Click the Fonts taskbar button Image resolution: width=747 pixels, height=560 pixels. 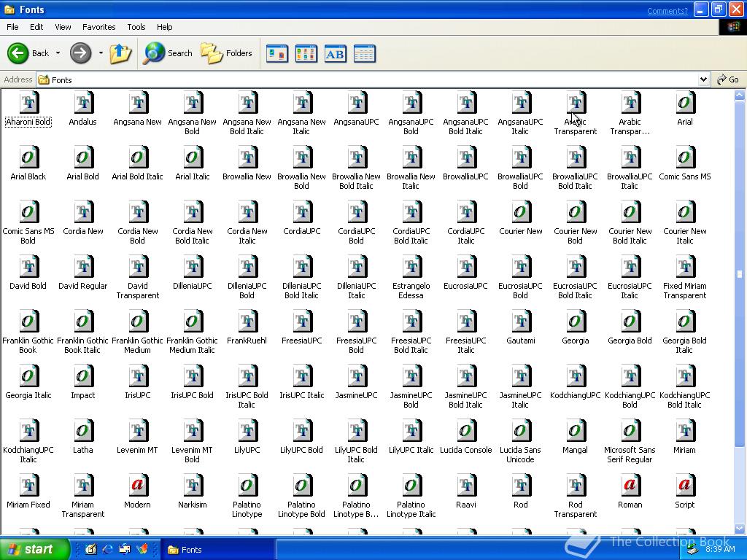pyautogui.click(x=217, y=550)
